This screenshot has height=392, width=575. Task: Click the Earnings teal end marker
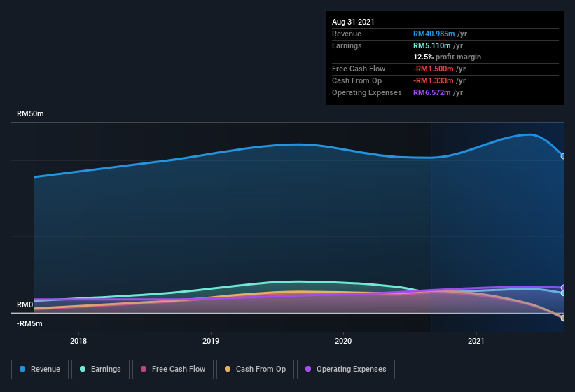pos(563,293)
